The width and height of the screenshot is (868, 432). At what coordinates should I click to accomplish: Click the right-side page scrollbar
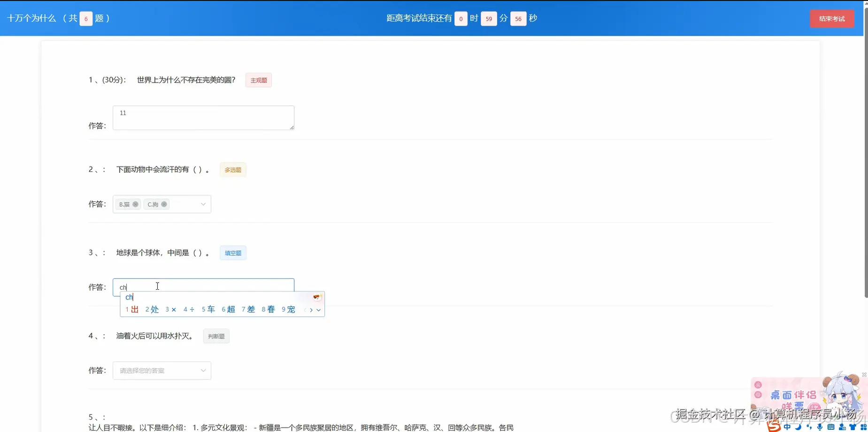click(x=865, y=141)
